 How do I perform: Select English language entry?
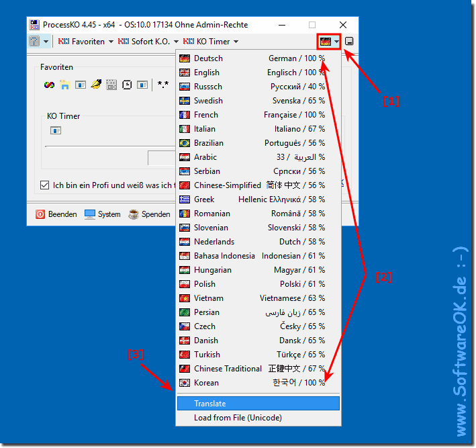[258, 73]
